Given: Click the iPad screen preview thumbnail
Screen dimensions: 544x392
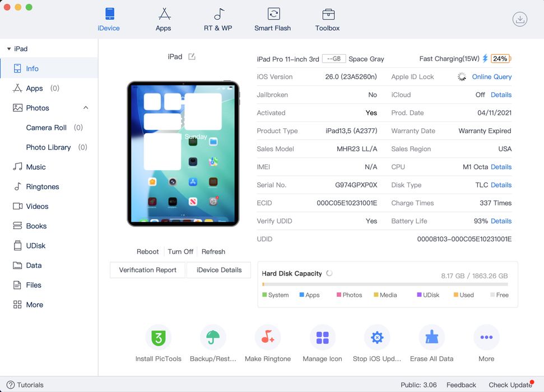Looking at the screenshot, I should click(183, 153).
